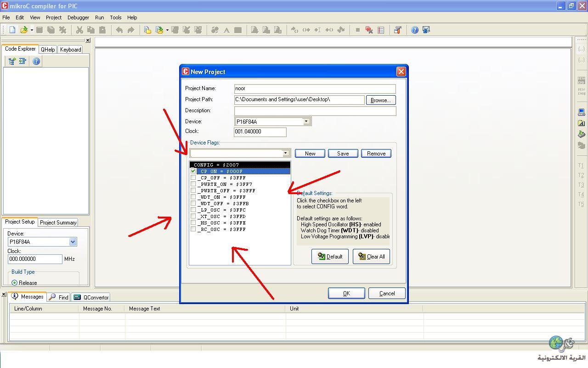
Task: Open the File menu
Action: point(6,17)
